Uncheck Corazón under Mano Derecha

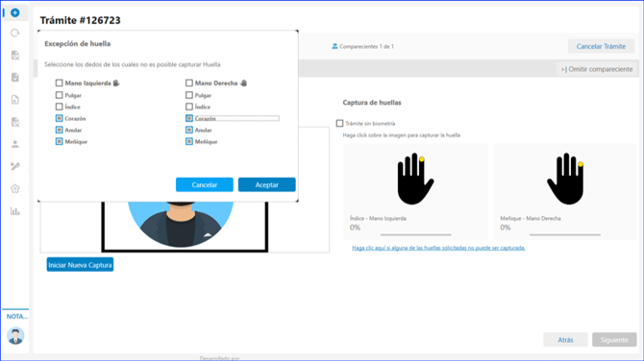(189, 118)
